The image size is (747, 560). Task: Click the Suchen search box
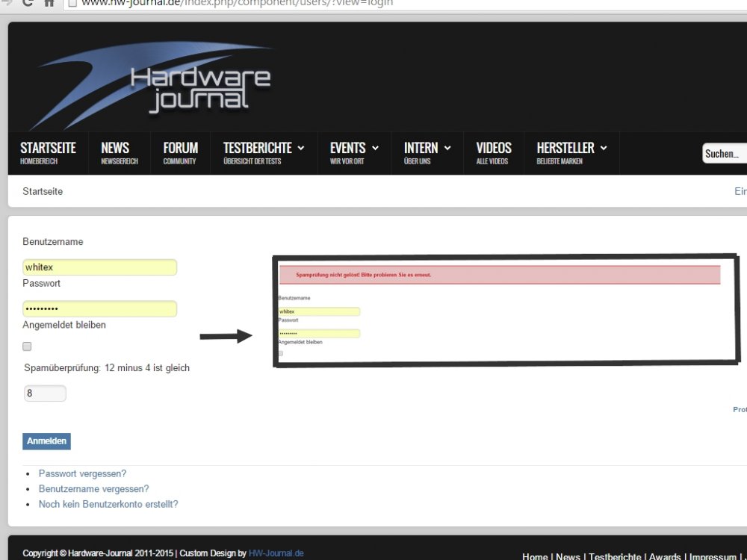tap(724, 154)
